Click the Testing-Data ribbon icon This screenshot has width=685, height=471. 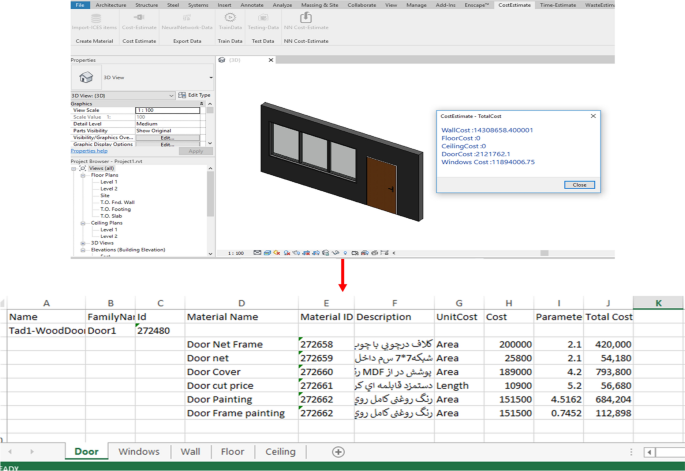coord(263,17)
